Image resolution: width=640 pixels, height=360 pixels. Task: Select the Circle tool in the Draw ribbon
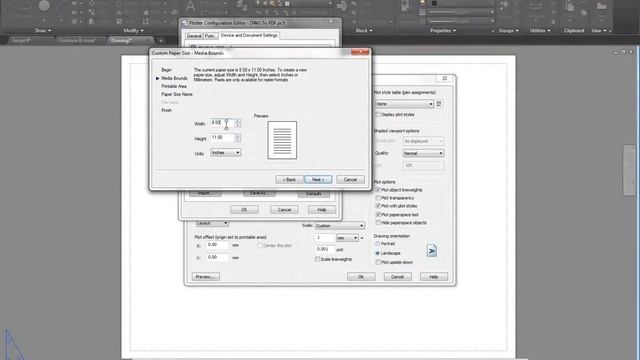click(44, 6)
